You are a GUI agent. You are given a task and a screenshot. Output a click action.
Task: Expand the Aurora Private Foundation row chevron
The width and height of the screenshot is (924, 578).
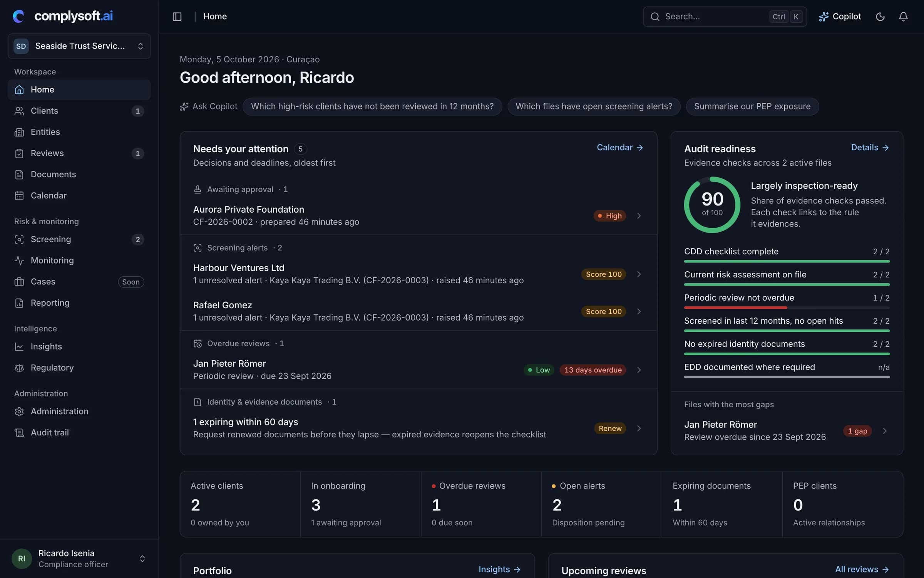[639, 216]
